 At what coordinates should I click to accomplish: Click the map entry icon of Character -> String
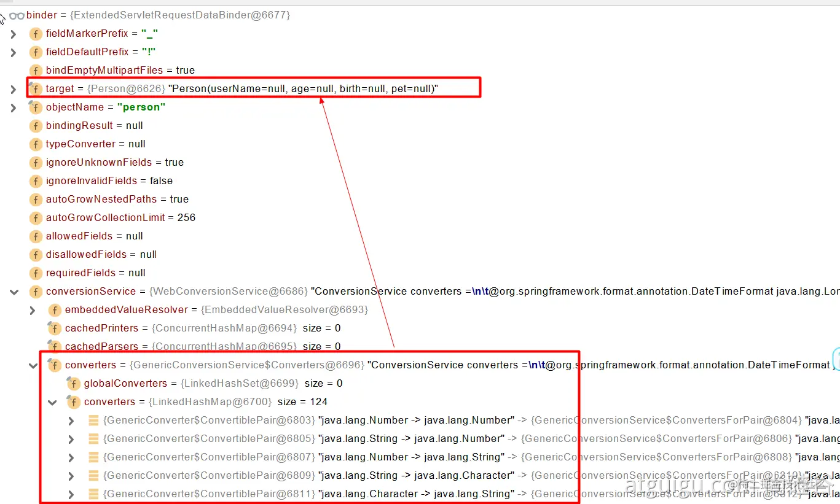pyautogui.click(x=93, y=494)
